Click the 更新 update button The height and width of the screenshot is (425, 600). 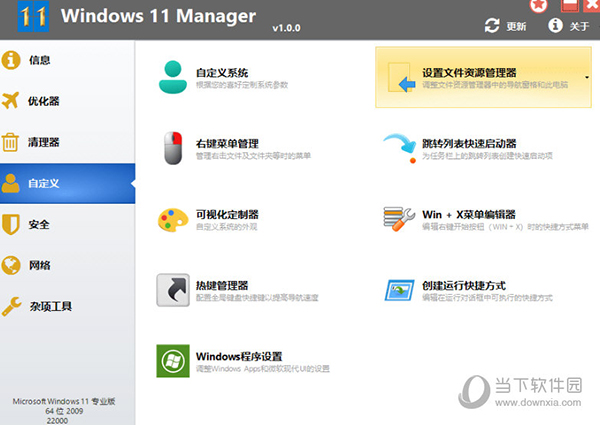click(x=505, y=26)
